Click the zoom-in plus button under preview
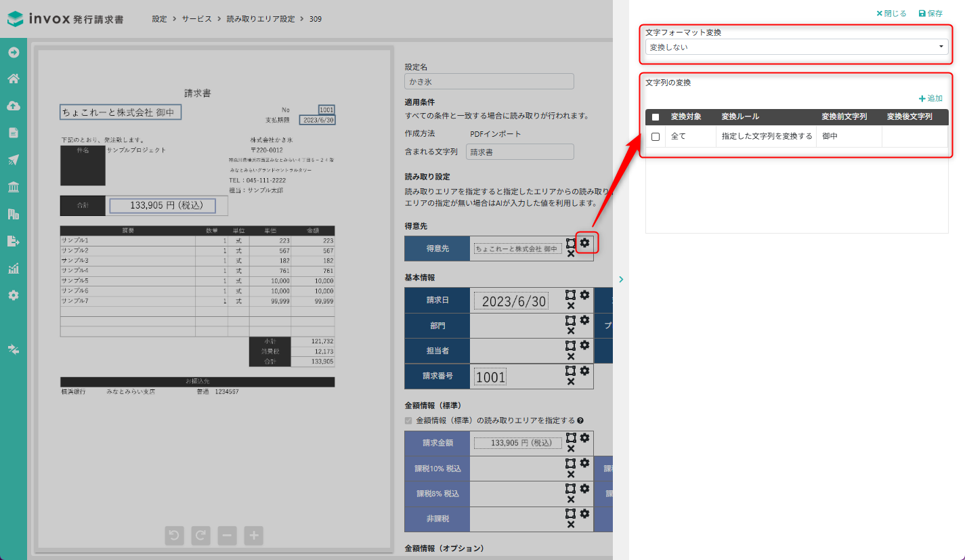 coord(254,536)
